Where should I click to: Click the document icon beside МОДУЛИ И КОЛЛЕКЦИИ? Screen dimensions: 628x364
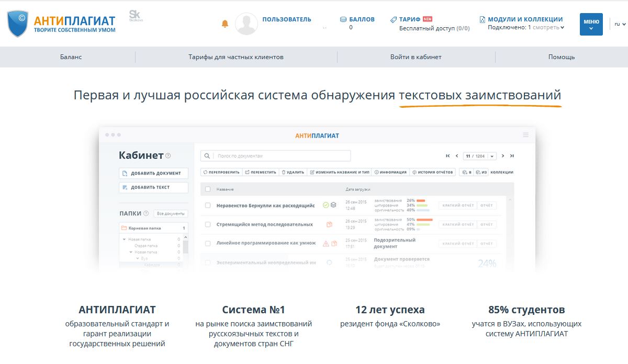pyautogui.click(x=483, y=19)
